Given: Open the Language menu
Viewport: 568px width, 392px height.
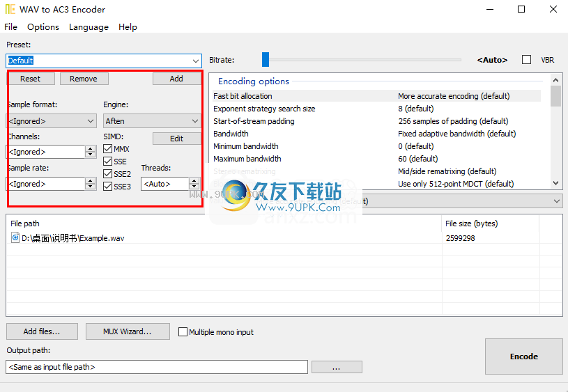Looking at the screenshot, I should [89, 26].
